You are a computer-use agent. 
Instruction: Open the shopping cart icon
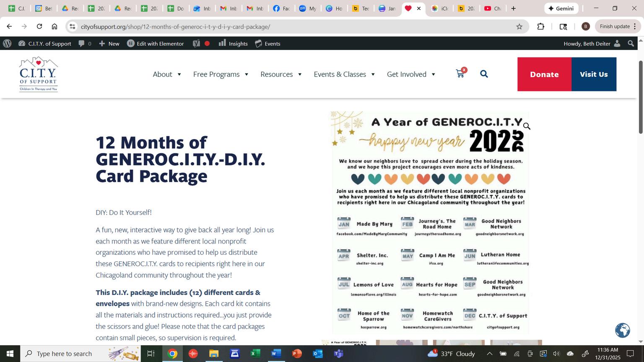[x=461, y=73]
